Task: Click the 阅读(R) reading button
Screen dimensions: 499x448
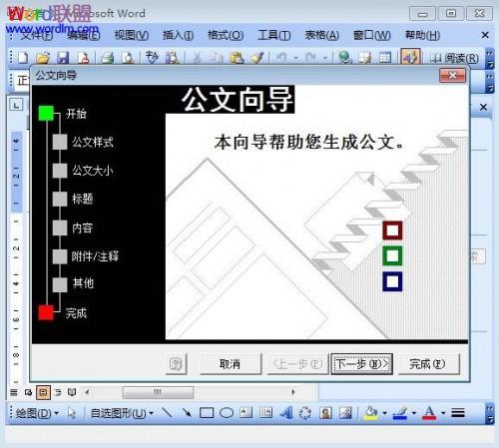Action: 454,58
